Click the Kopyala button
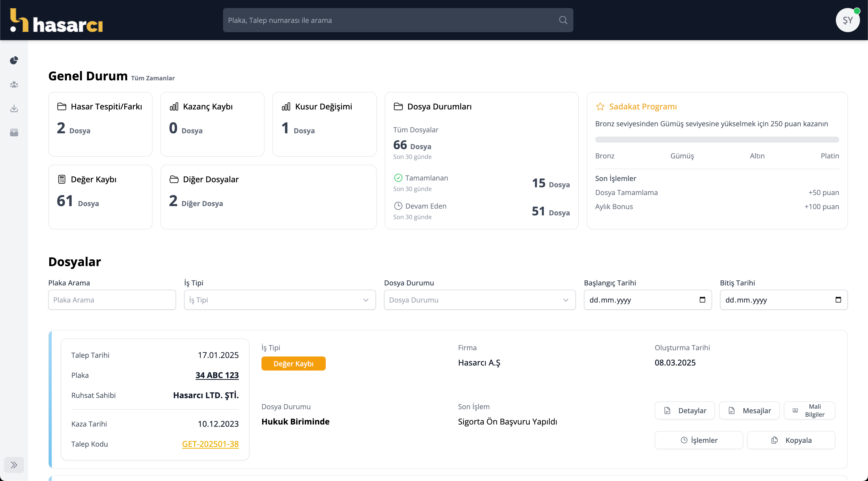 point(791,440)
